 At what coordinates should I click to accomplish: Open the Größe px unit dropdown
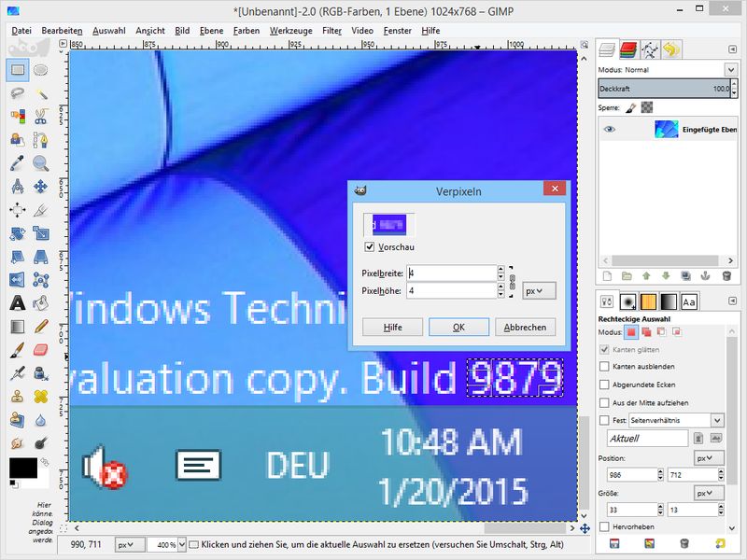point(709,494)
